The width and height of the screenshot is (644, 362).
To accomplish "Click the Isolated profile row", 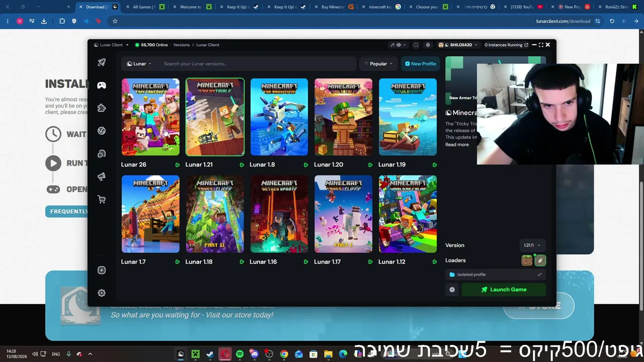I will click(x=496, y=275).
